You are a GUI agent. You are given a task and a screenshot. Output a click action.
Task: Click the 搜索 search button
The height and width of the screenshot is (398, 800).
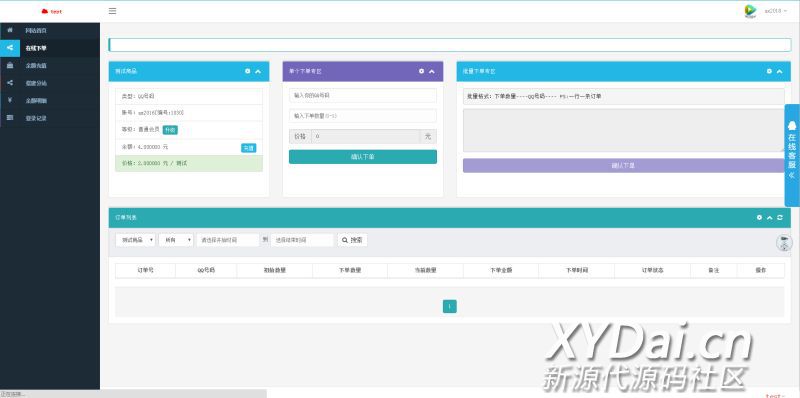(352, 240)
